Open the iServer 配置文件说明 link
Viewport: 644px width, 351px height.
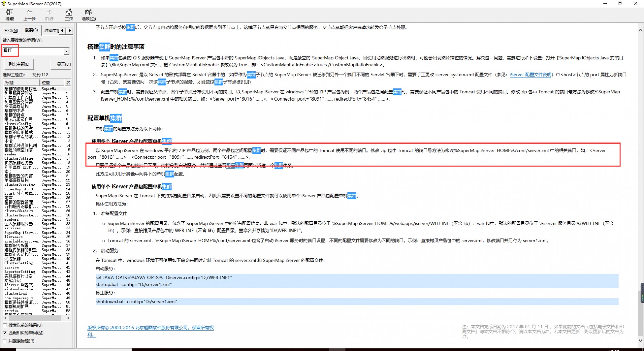click(x=531, y=75)
